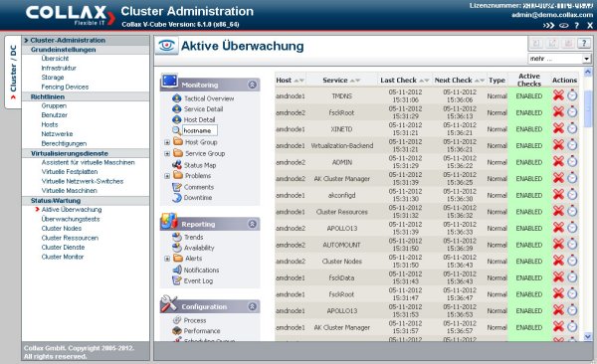The image size is (597, 364).
Task: Disable active check for Cluster Nodes
Action: point(558,261)
